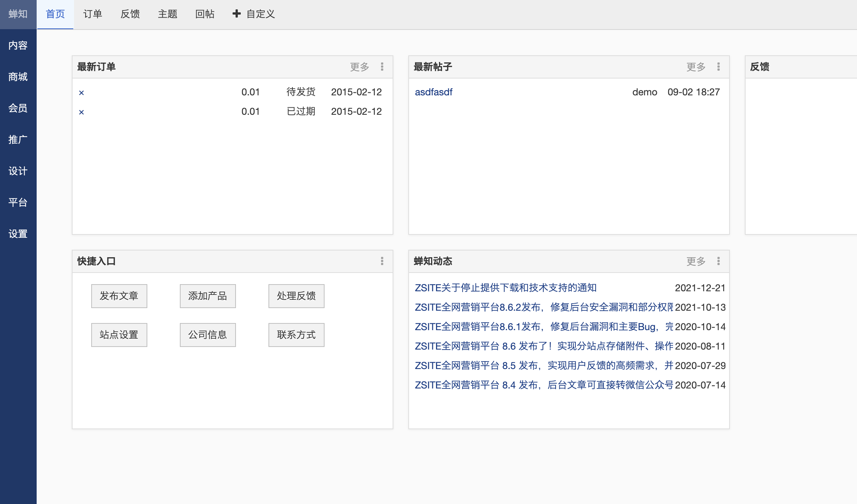This screenshot has height=504, width=857.
Task: Switch to the 回帖 tab
Action: [x=205, y=14]
